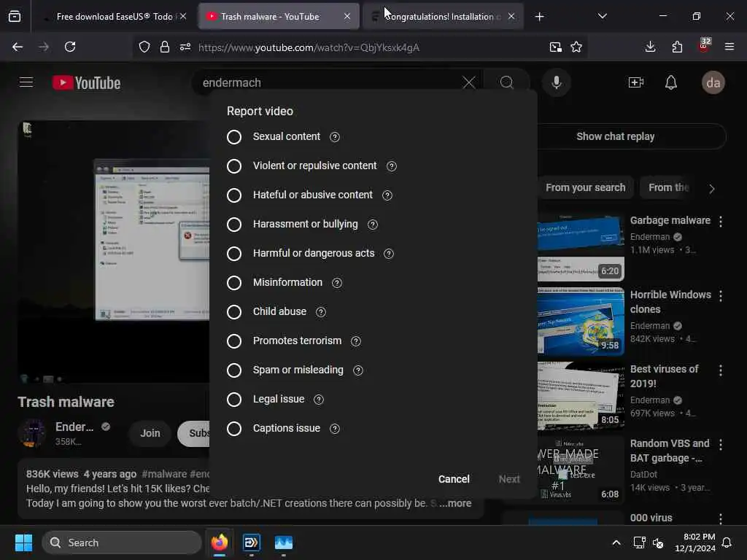Open Best viruses of 2019 thumbnail
The width and height of the screenshot is (747, 560).
581,396
